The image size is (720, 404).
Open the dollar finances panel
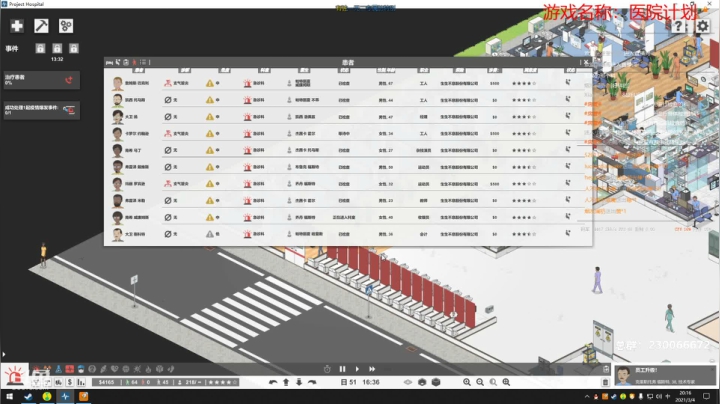tap(70, 382)
